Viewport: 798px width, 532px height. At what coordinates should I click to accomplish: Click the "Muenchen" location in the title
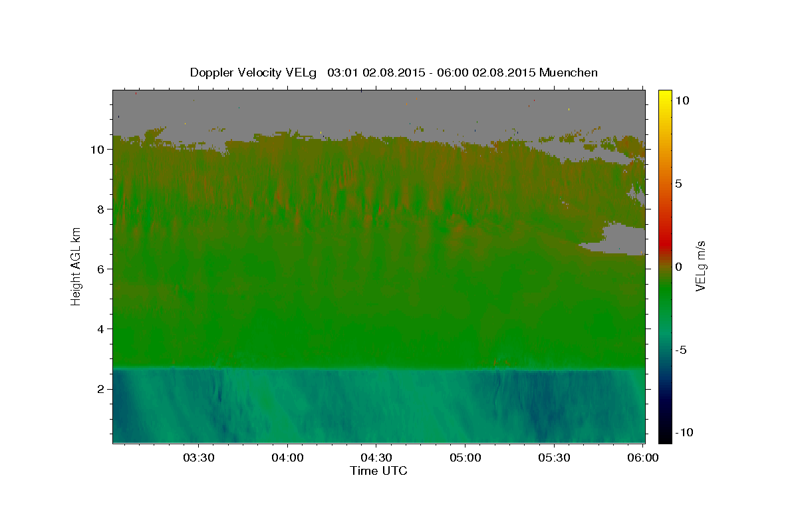569,72
